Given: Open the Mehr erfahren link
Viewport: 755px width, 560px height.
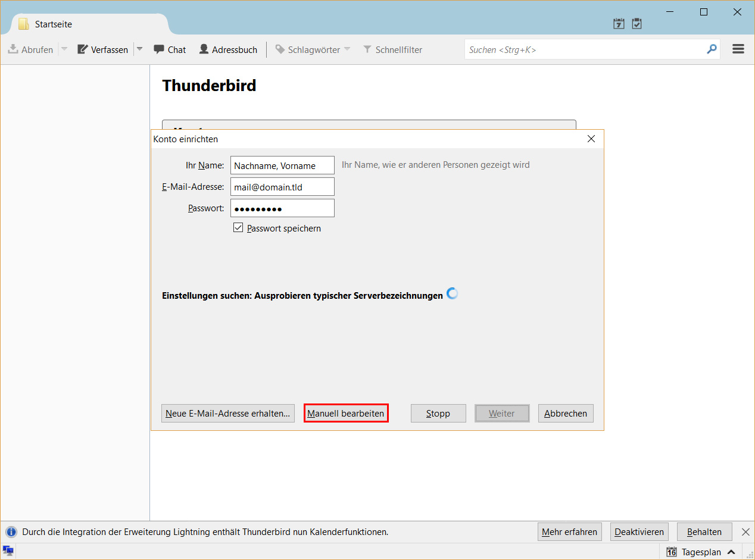Looking at the screenshot, I should pos(569,531).
